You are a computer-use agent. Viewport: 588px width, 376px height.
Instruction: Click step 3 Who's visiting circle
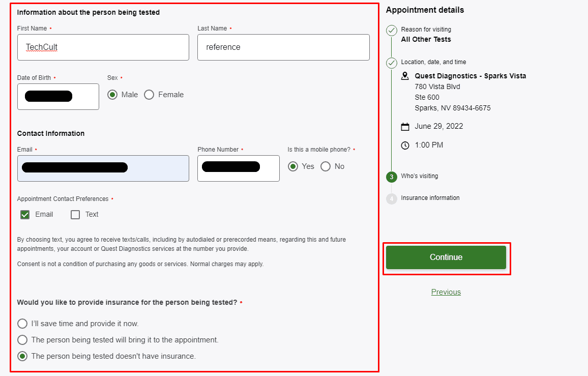click(392, 177)
